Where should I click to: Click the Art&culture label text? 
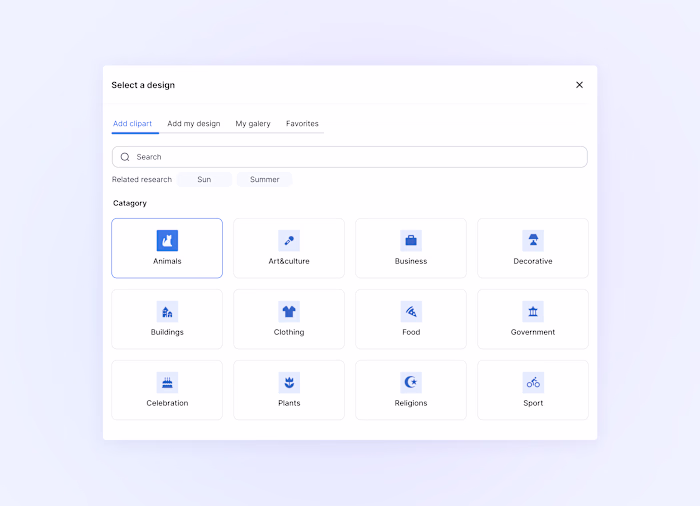(x=289, y=261)
